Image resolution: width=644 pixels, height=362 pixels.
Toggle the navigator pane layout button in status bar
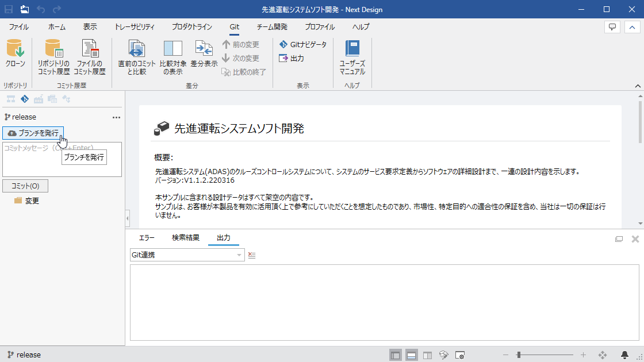click(x=396, y=355)
